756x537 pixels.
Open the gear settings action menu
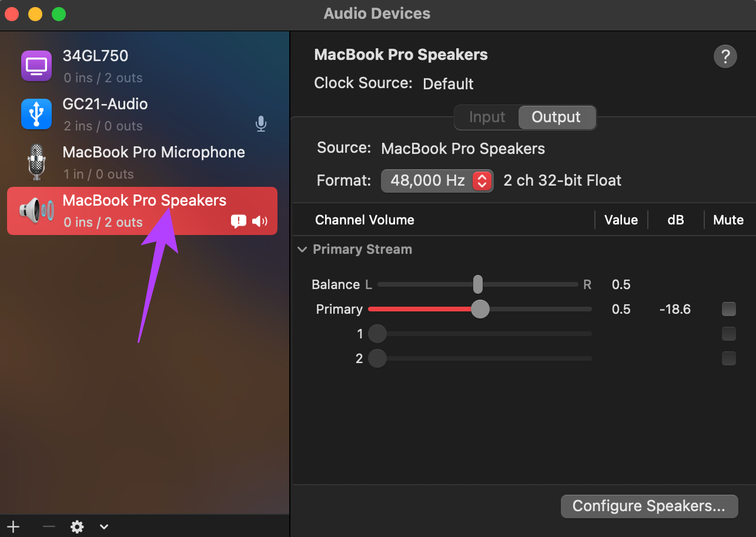coord(77,526)
